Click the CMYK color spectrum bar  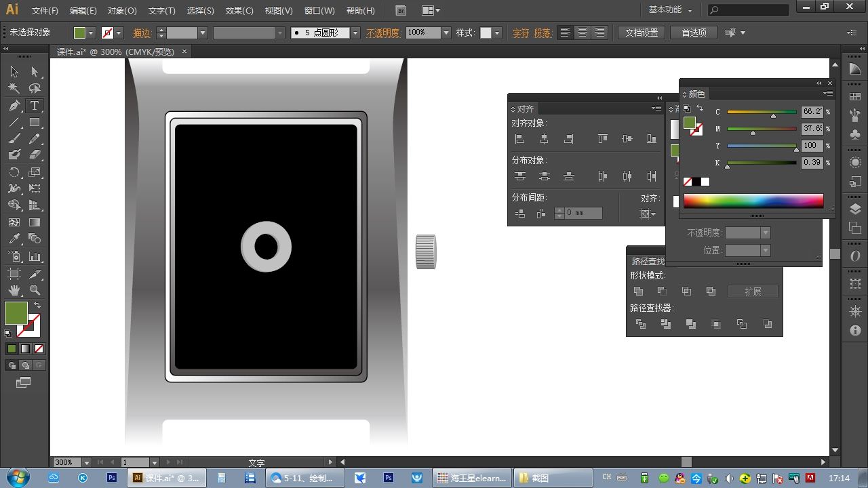pos(753,201)
